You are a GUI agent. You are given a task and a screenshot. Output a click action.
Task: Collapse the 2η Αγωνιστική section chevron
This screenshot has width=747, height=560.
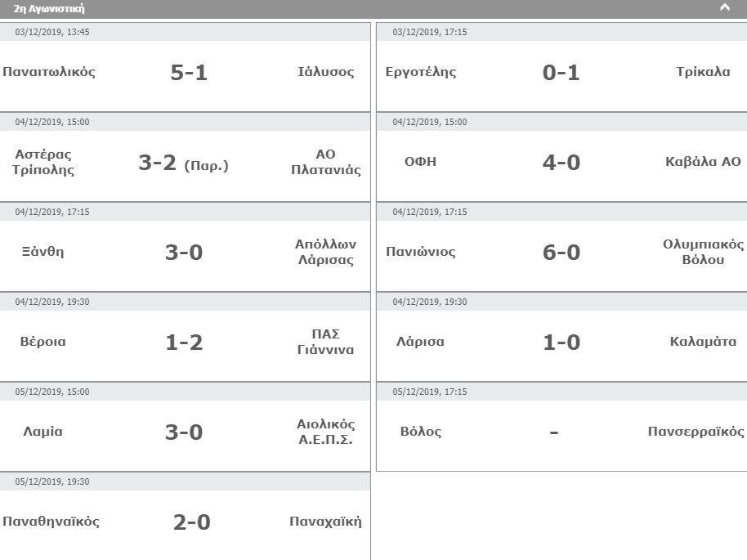[x=724, y=8]
